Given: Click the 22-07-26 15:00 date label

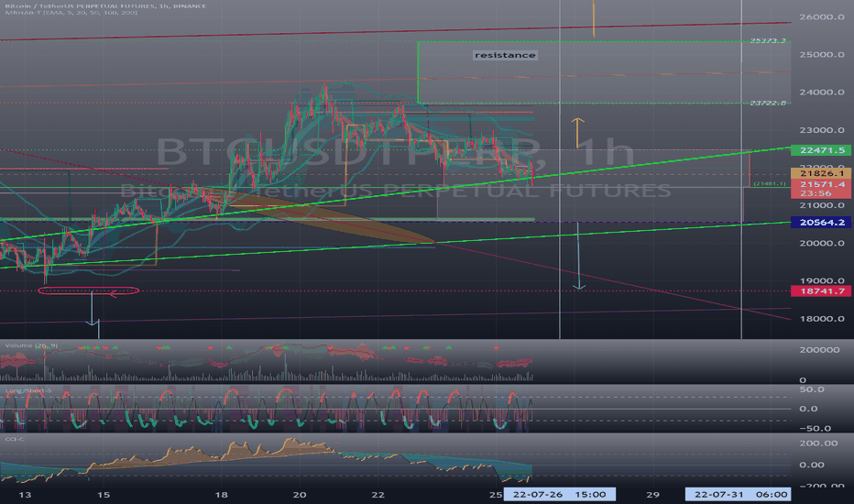Looking at the screenshot, I should tap(559, 494).
